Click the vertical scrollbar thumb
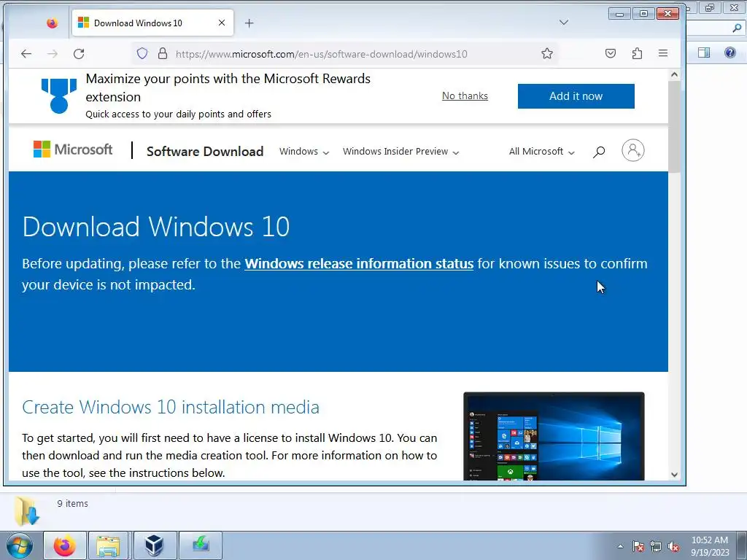Viewport: 747px width, 560px height. [x=674, y=126]
